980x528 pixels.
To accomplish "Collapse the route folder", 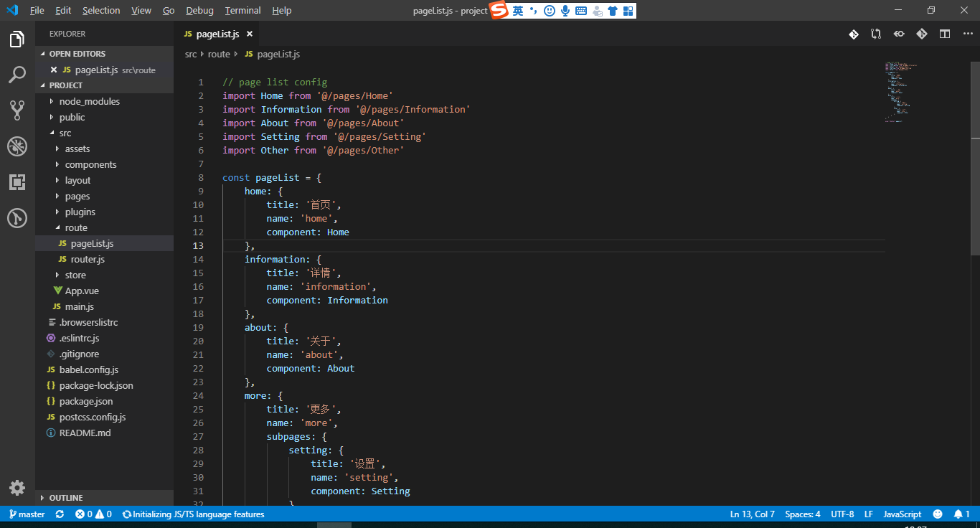I will click(x=105, y=227).
